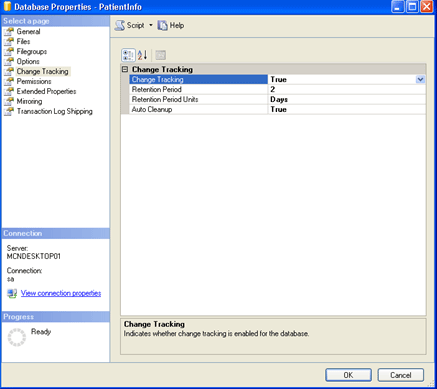Open Help from the toolbar
Viewport: 437px width, 389px height.
pyautogui.click(x=171, y=25)
